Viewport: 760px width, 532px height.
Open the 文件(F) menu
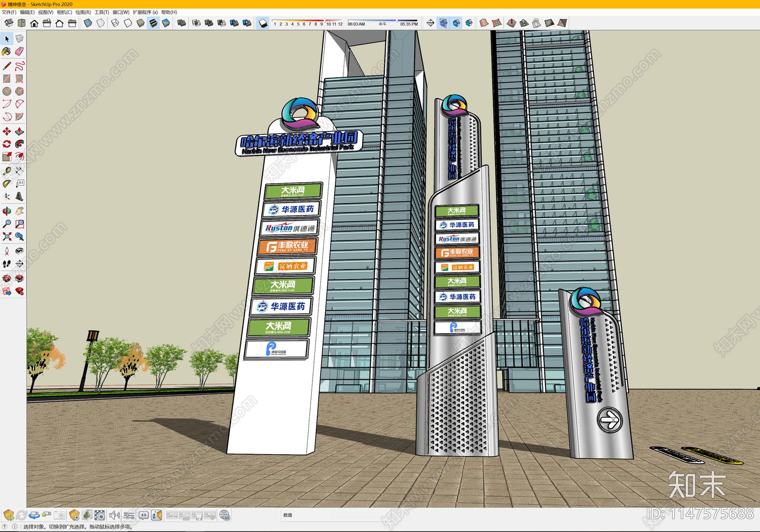point(9,12)
